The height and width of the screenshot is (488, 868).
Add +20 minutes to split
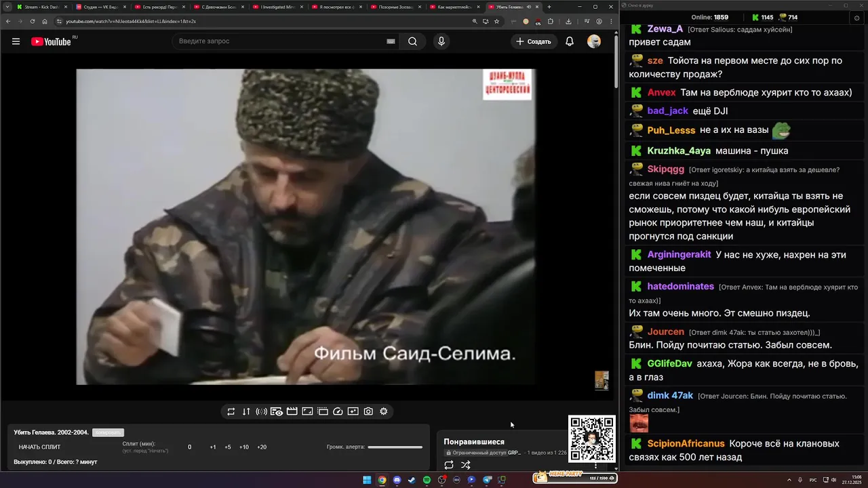pyautogui.click(x=262, y=447)
